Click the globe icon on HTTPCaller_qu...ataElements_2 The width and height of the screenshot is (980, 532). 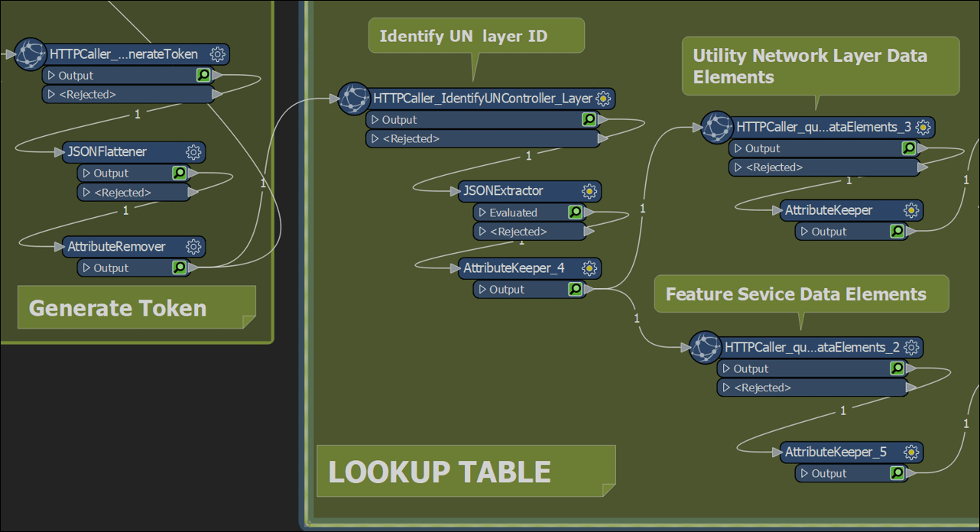coord(704,347)
